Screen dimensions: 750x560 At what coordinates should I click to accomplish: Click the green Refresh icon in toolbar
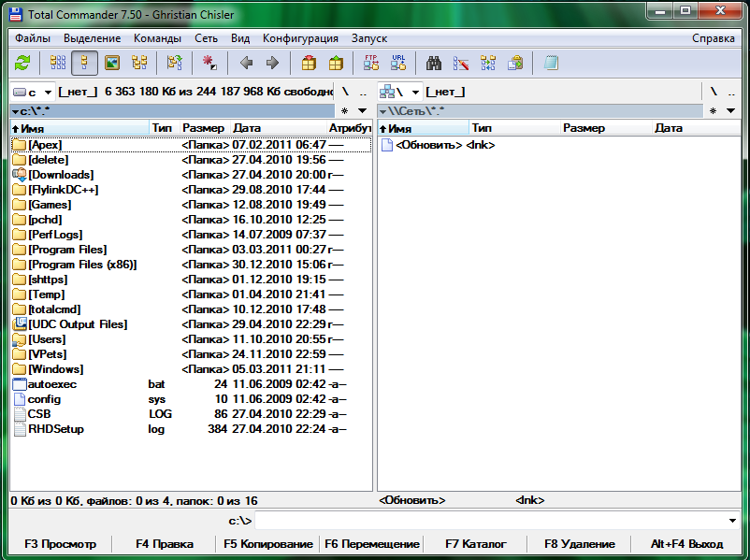click(x=22, y=64)
